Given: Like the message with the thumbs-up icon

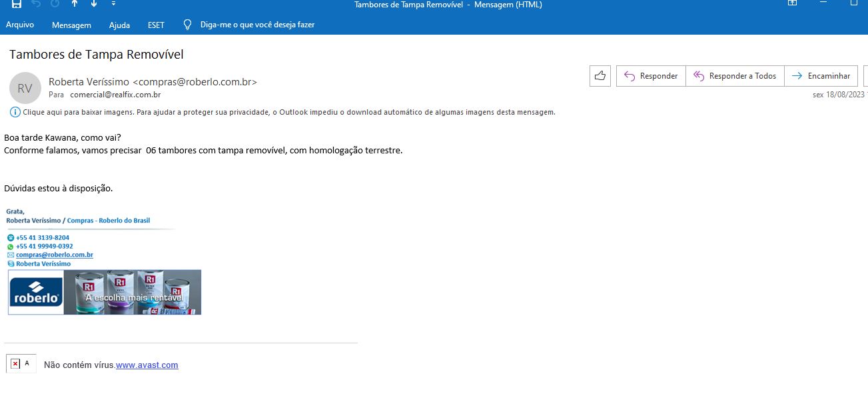Looking at the screenshot, I should coord(600,76).
